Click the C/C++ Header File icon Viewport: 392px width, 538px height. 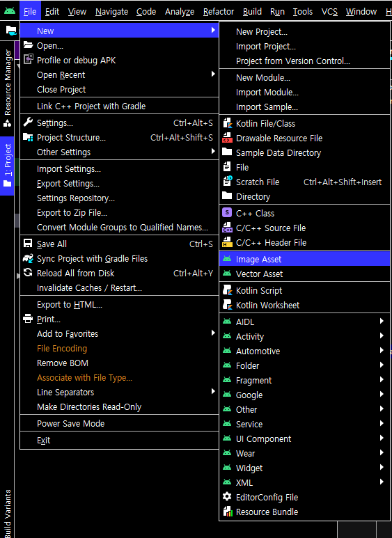(x=227, y=242)
